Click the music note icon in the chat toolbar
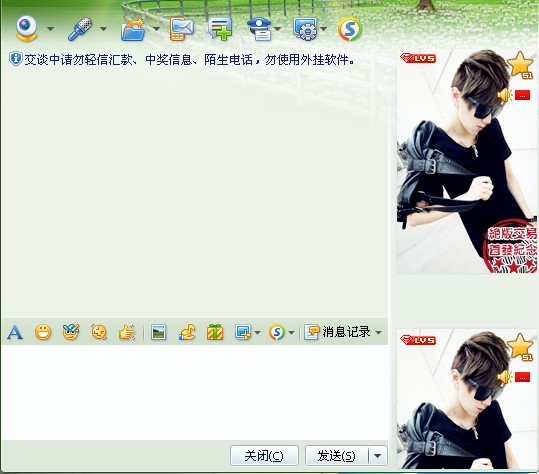 (x=187, y=332)
